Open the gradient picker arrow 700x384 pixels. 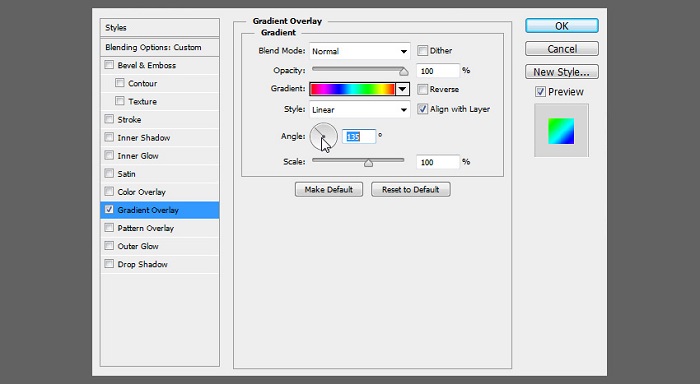[x=402, y=89]
